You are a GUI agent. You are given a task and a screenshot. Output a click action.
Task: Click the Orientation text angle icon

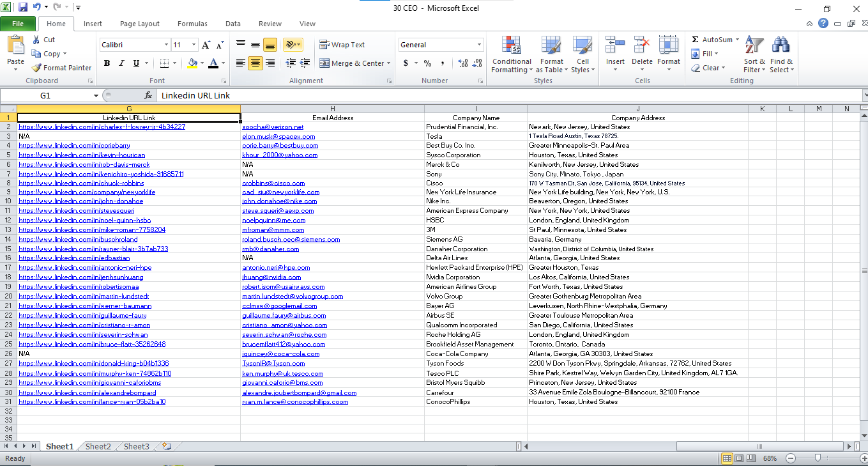290,45
